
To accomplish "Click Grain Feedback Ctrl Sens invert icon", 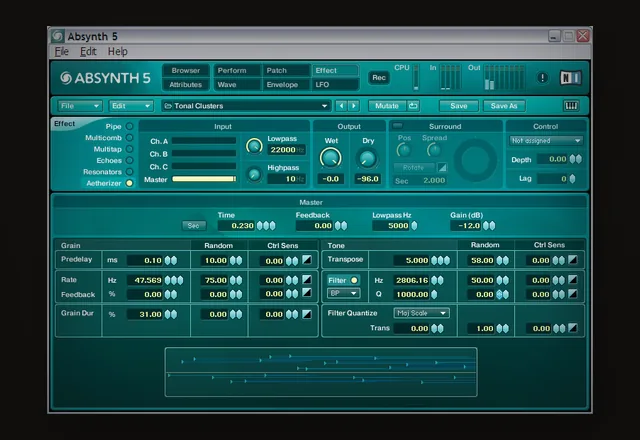I will (307, 293).
